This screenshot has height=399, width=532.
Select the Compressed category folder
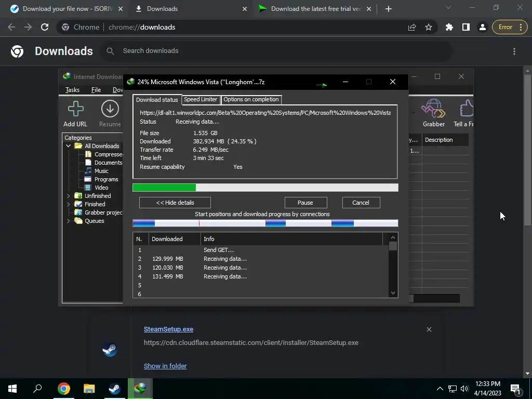[104, 154]
